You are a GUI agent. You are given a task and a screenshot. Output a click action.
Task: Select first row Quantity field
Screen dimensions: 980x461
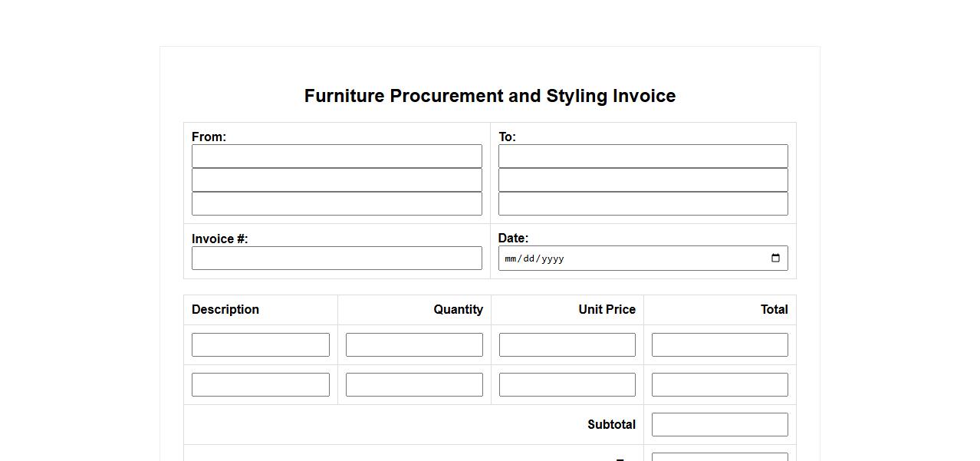point(414,345)
